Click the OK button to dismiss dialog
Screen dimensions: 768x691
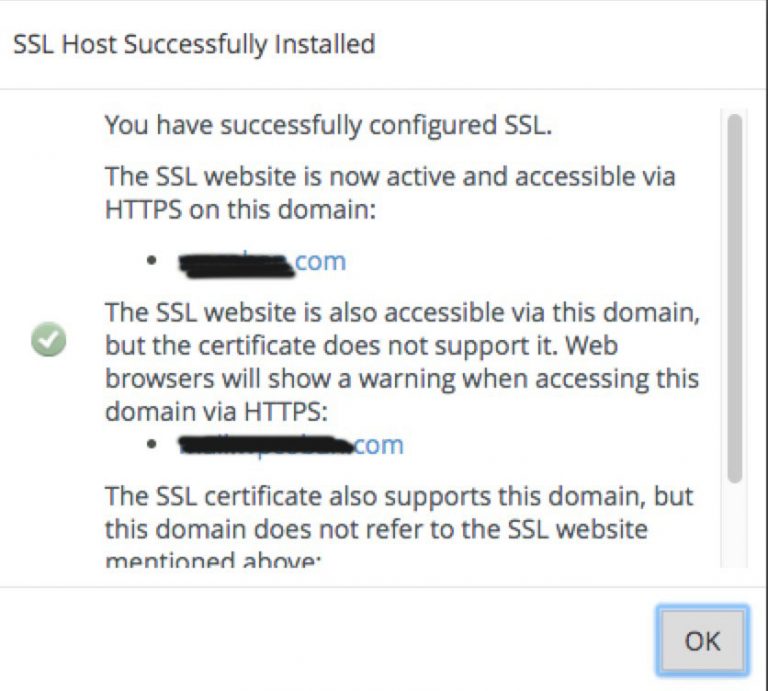point(703,641)
